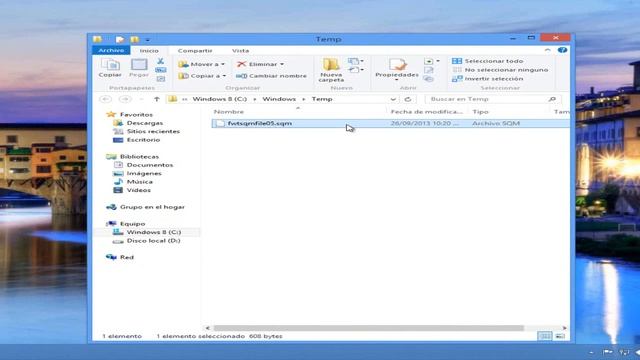
Task: Open the Eliminar dropdown
Action: coord(260,64)
